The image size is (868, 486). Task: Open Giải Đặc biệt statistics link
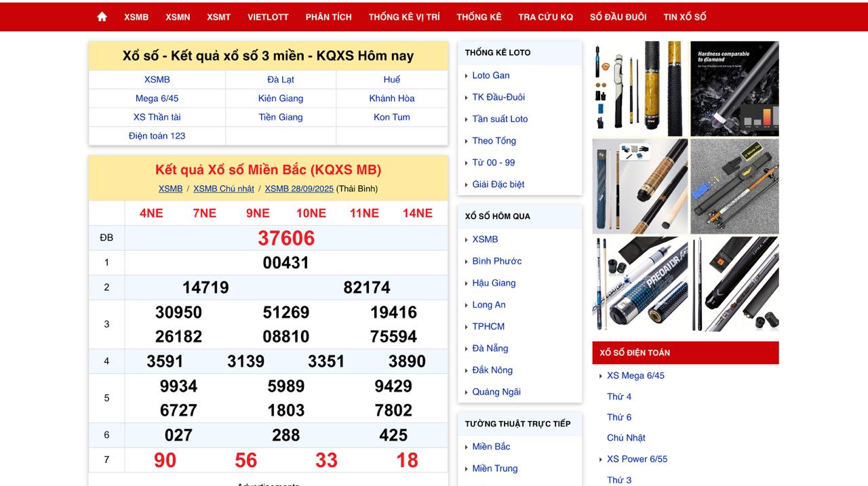(498, 184)
